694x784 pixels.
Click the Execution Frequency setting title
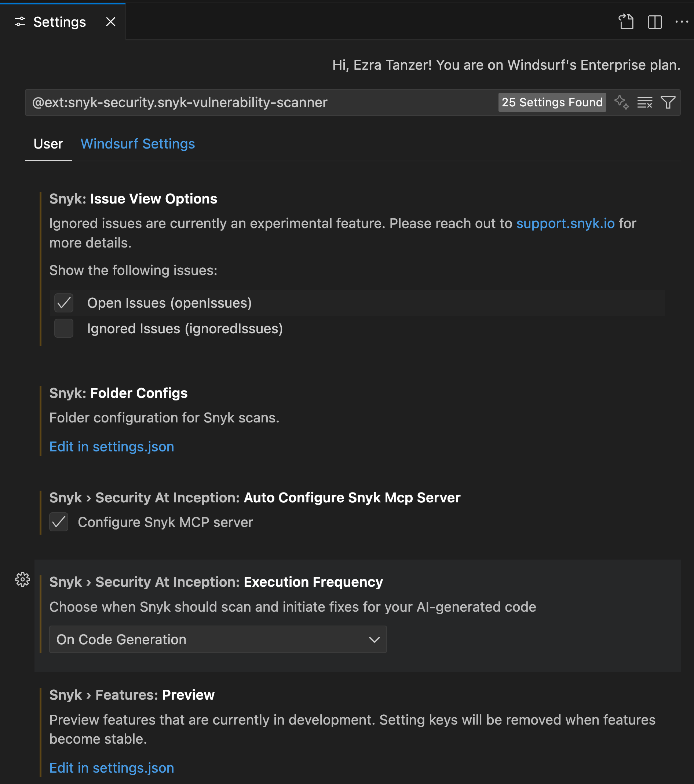coord(313,582)
